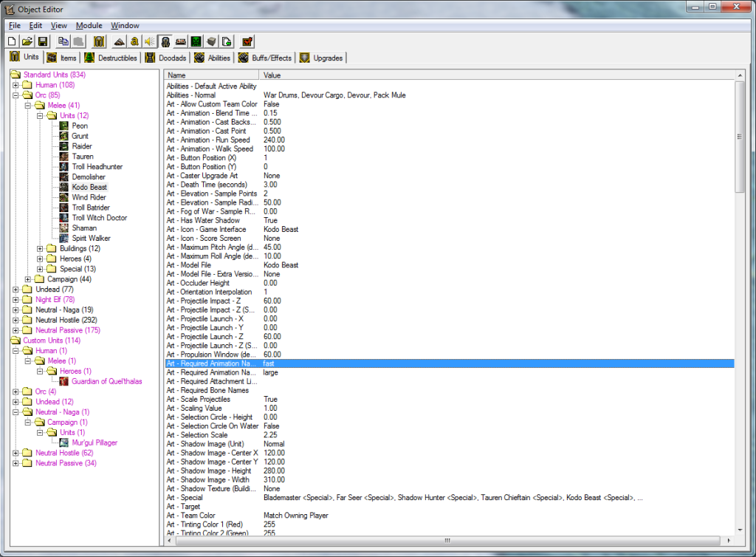Expand the Campaign (44) folder
Screen dimensions: 756x557
[x=28, y=279]
